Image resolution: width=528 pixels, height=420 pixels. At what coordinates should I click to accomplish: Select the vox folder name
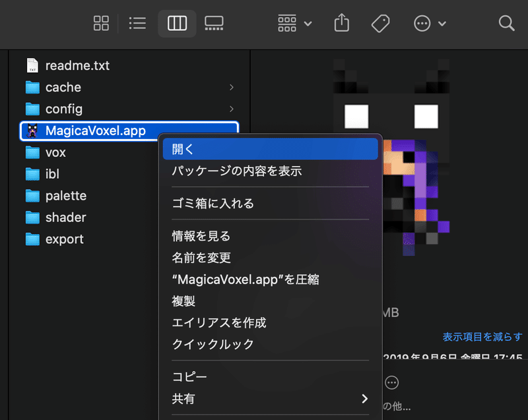pyautogui.click(x=55, y=152)
